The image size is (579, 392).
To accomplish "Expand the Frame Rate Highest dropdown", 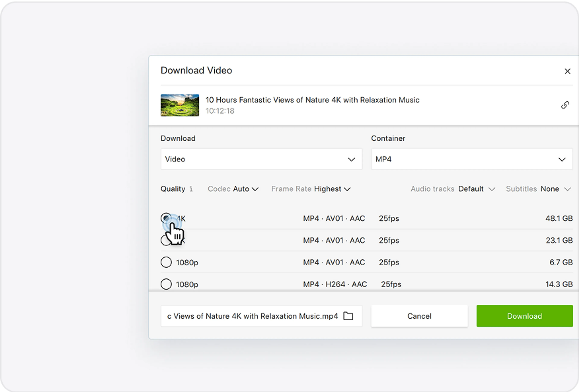I will pyautogui.click(x=311, y=189).
